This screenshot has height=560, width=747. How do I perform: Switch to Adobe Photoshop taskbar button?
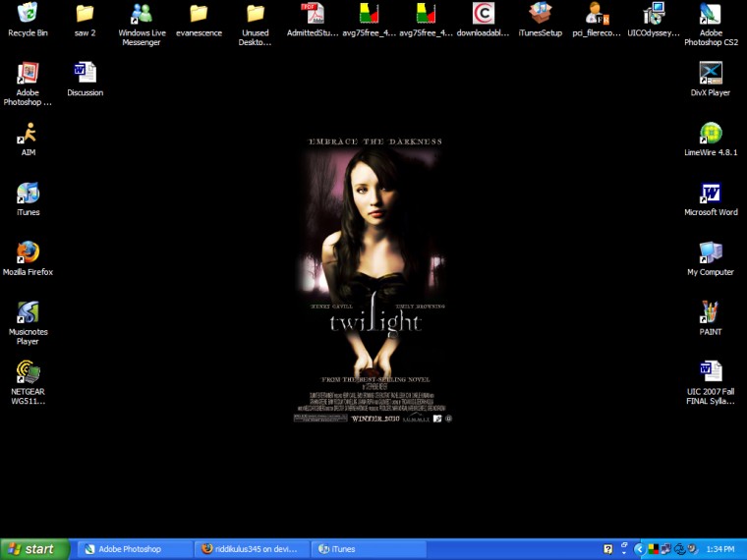[x=134, y=549]
